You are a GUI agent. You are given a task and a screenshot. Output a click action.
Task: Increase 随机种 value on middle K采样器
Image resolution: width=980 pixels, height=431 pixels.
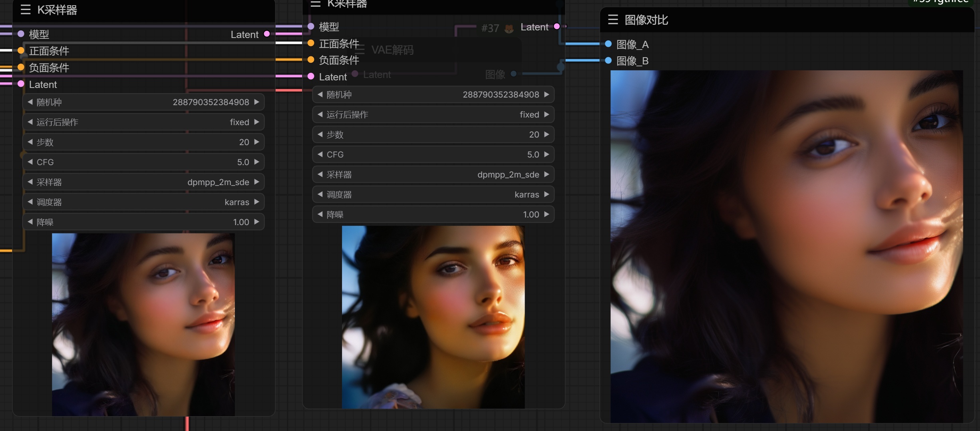(x=547, y=94)
